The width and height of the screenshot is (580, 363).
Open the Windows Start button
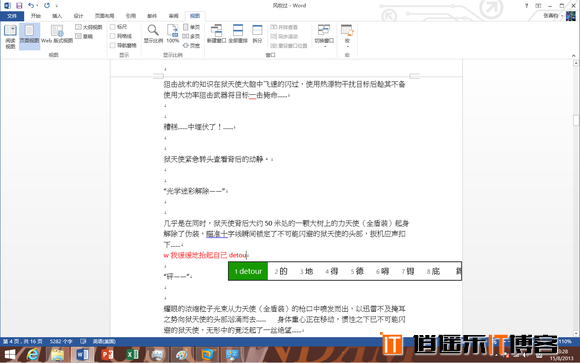(x=10, y=355)
